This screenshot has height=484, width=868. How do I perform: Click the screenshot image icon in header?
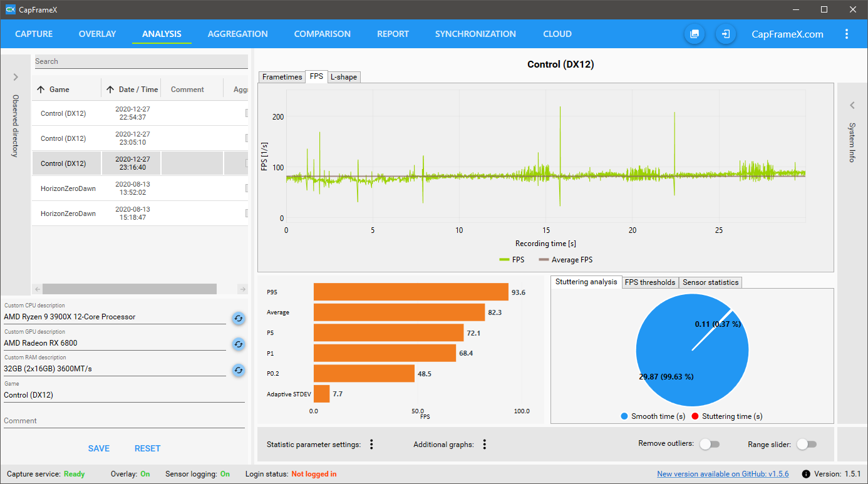tap(695, 34)
